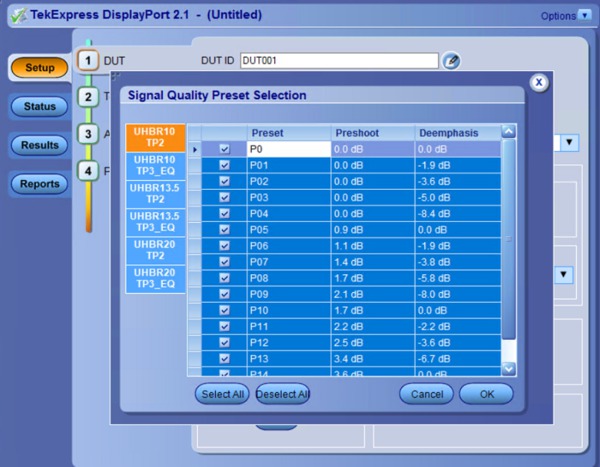Click step 3 number icon
The width and height of the screenshot is (600, 467).
[88, 134]
